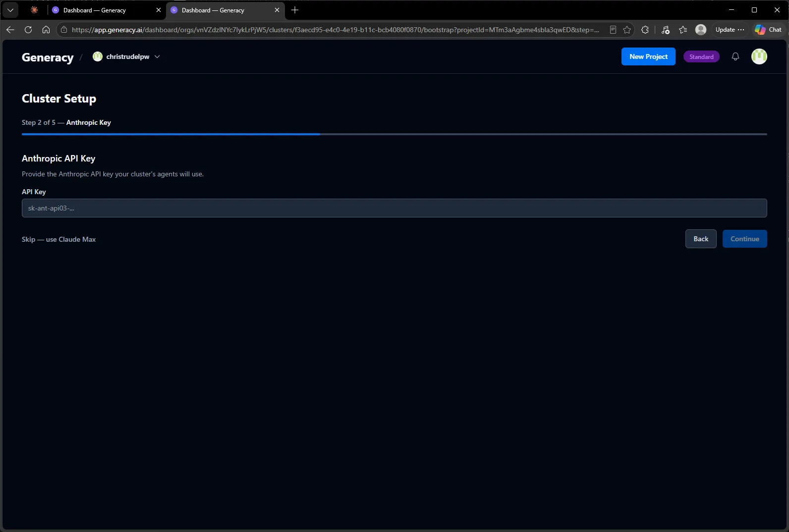Open user avatar menu in Generacy header
The image size is (789, 532).
(x=759, y=56)
